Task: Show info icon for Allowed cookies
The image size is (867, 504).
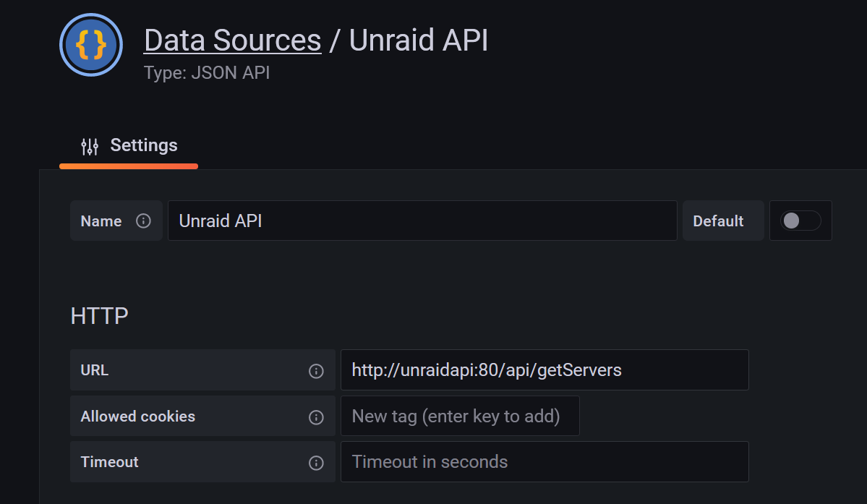Action: [x=316, y=417]
